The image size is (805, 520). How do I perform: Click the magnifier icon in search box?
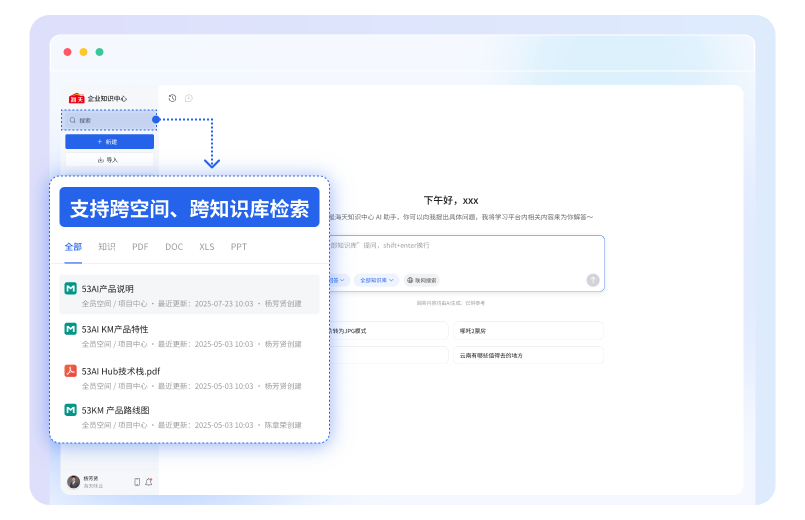click(x=73, y=120)
